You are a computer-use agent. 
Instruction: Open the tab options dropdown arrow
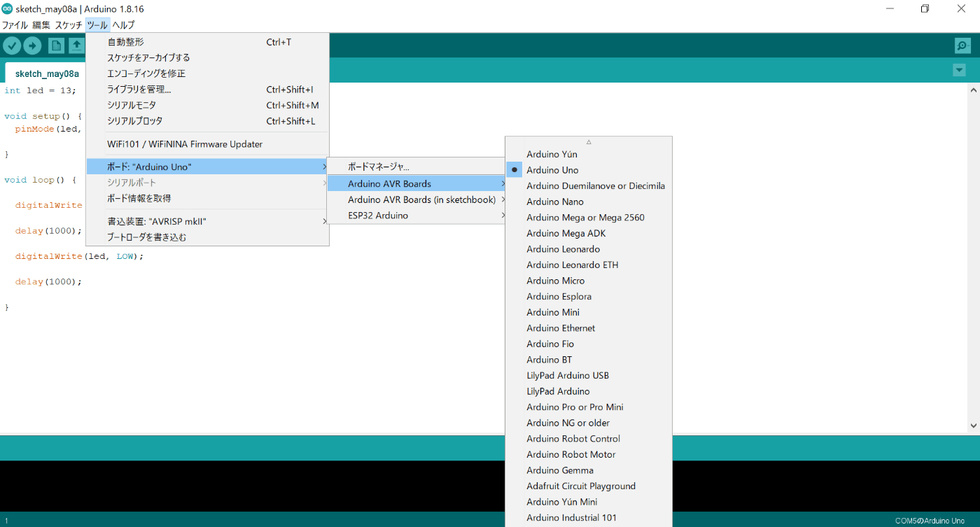pos(959,70)
